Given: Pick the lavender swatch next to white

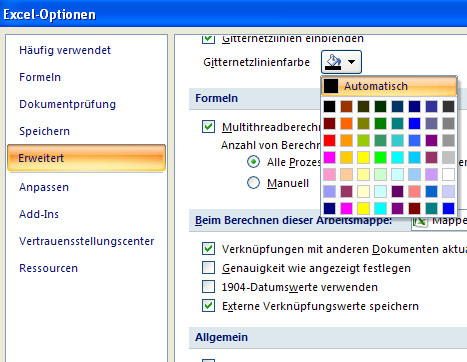Looking at the screenshot, I should 431,174.
